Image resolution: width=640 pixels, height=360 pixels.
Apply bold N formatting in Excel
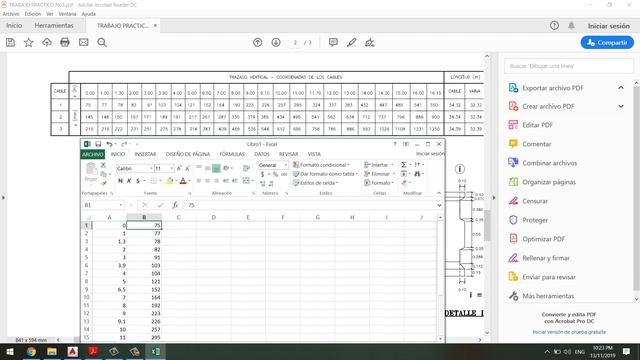120,181
